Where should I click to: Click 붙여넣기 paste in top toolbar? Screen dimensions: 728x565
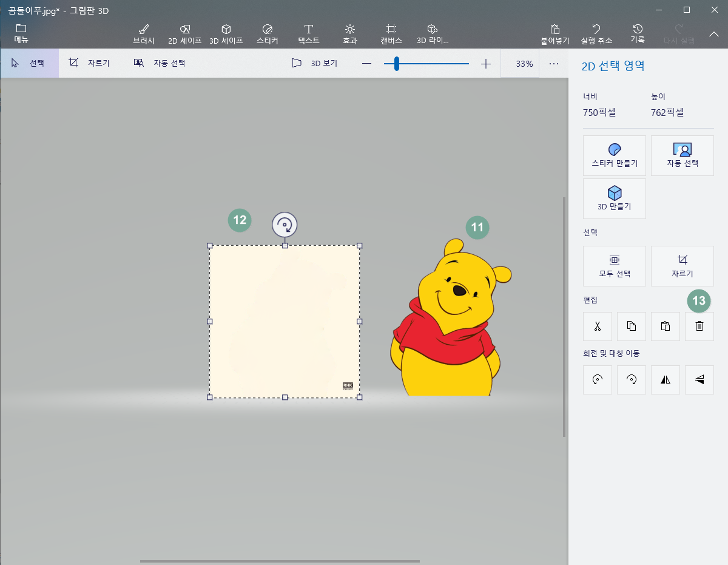pyautogui.click(x=555, y=35)
